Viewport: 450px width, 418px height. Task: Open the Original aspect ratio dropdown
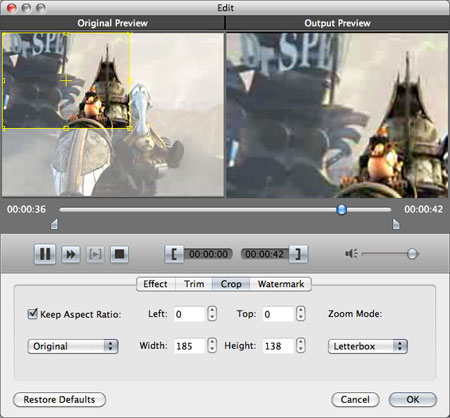point(73,346)
